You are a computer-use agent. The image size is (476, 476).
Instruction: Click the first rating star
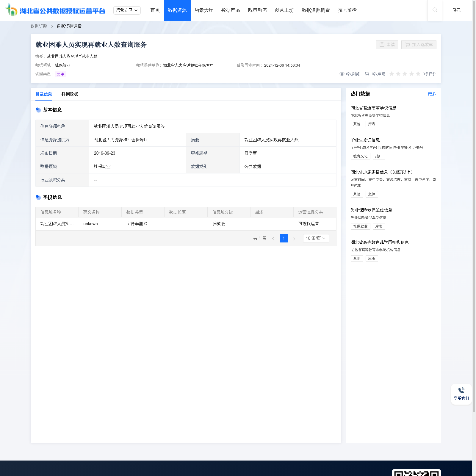(392, 74)
